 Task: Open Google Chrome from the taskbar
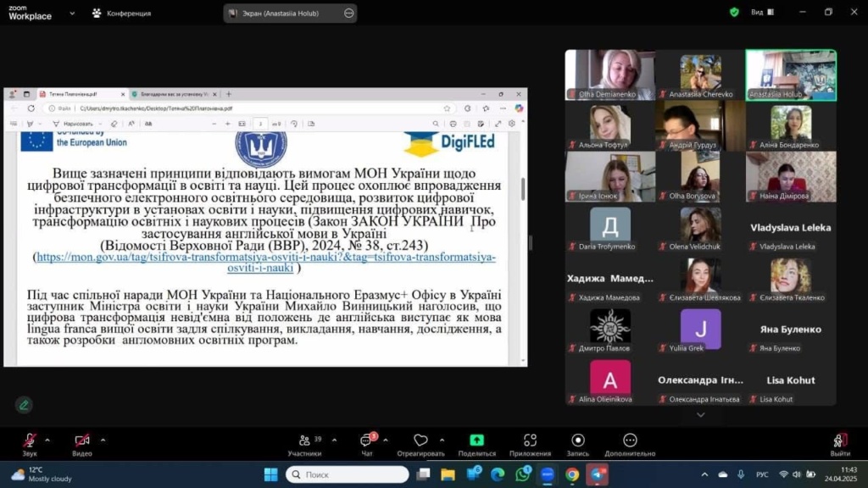click(572, 474)
